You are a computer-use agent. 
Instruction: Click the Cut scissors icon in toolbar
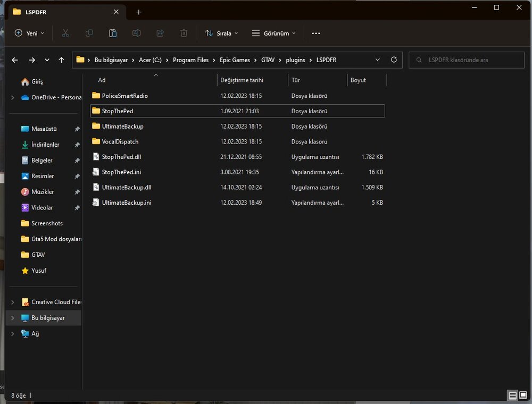point(65,33)
